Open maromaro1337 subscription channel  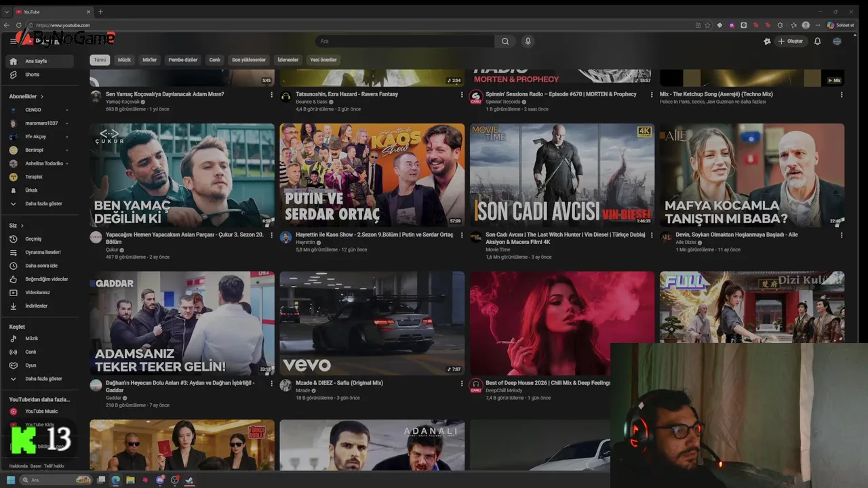(40, 123)
